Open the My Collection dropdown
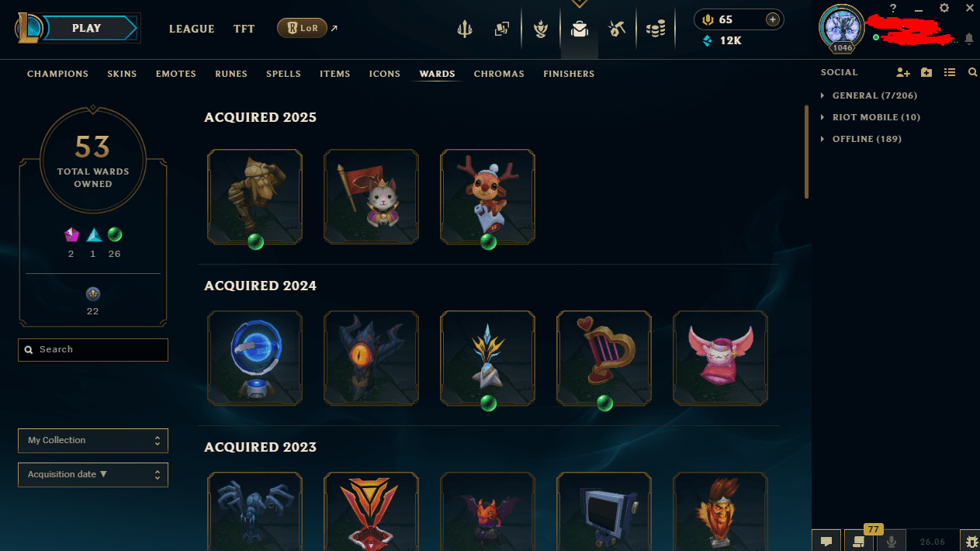Screen dimensions: 980x551 (x=93, y=440)
